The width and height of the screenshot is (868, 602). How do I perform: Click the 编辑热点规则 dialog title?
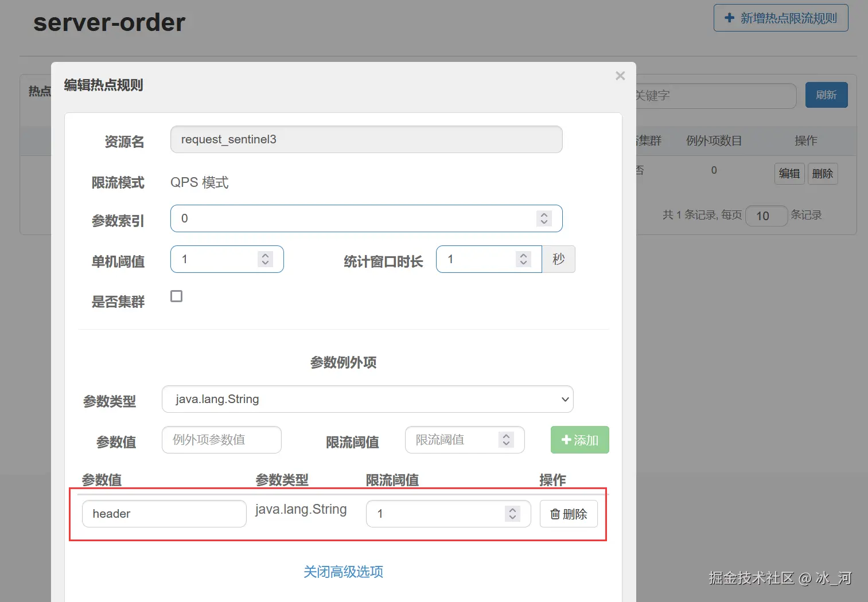103,85
